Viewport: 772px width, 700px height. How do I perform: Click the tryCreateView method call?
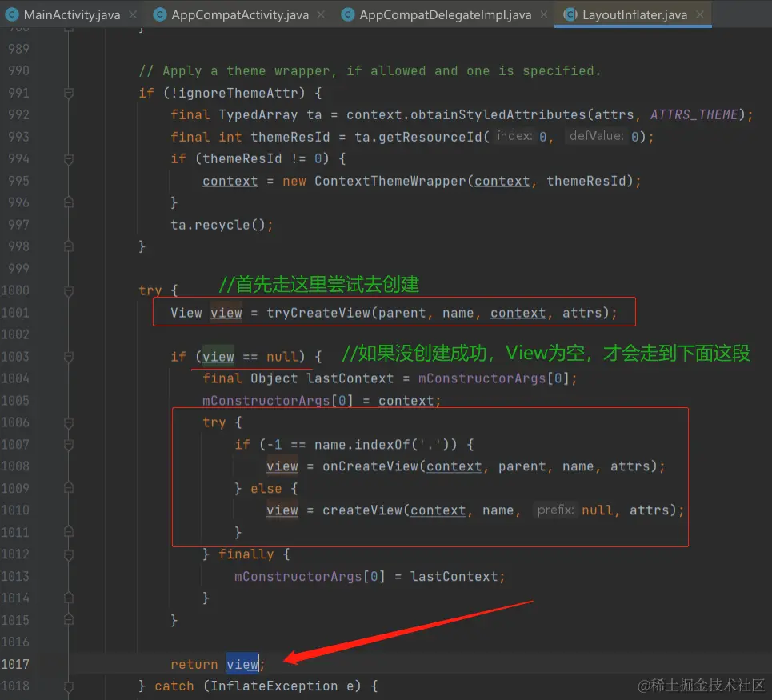coord(318,313)
